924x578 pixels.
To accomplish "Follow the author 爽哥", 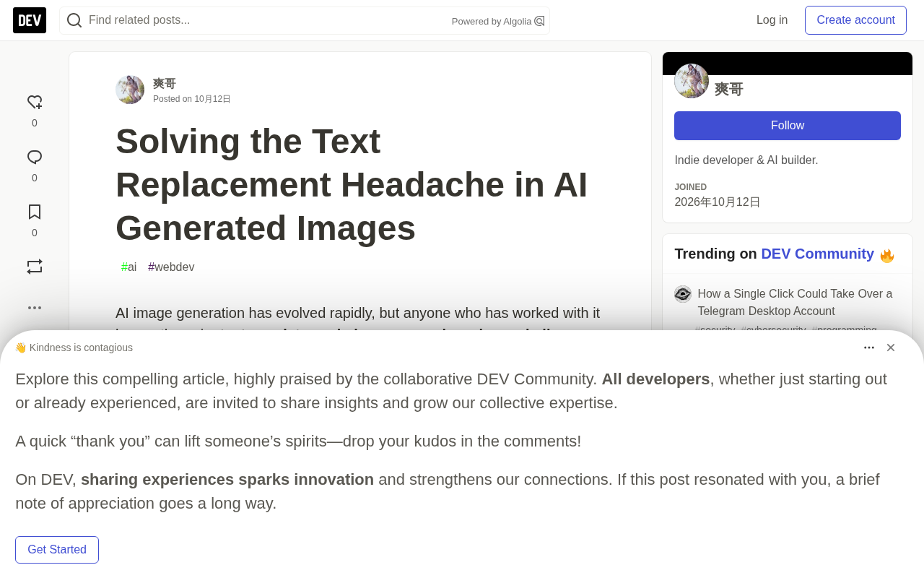I will 788,126.
